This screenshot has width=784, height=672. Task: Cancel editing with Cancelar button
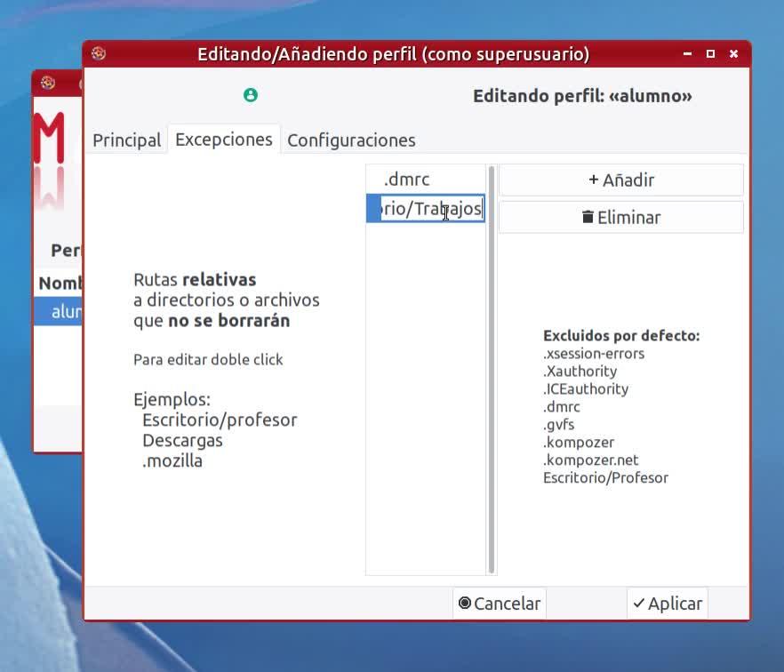500,604
